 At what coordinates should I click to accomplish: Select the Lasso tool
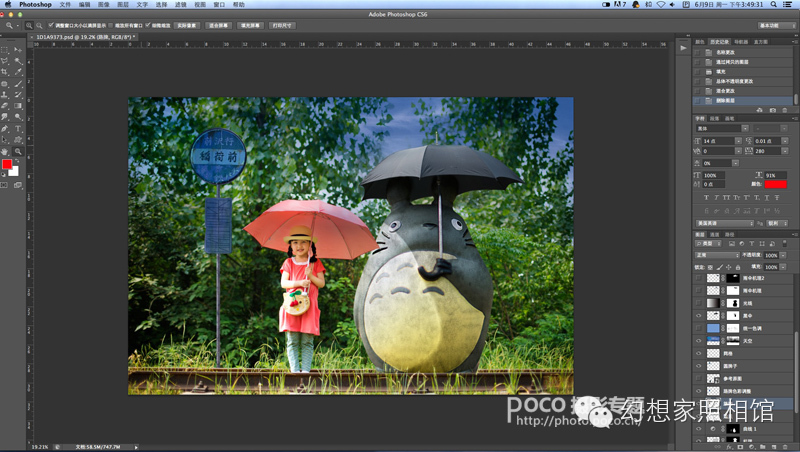coord(5,61)
